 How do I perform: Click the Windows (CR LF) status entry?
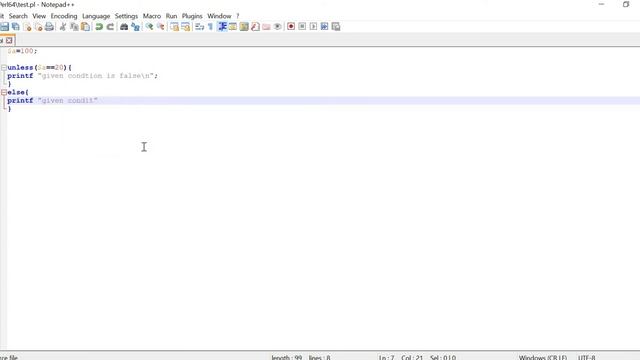tap(543, 358)
